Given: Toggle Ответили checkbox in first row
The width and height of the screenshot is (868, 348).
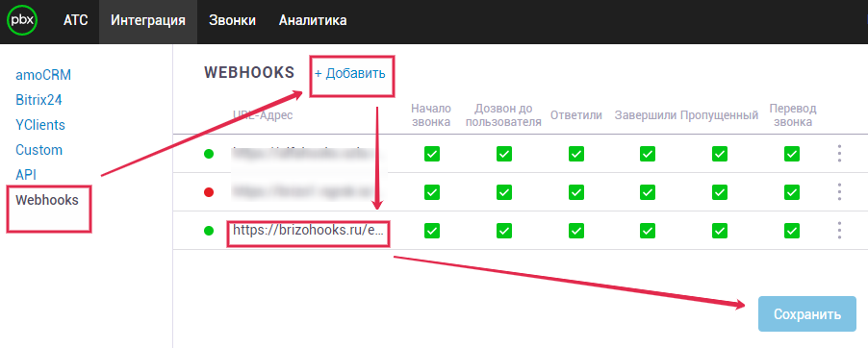Looking at the screenshot, I should coord(575,153).
